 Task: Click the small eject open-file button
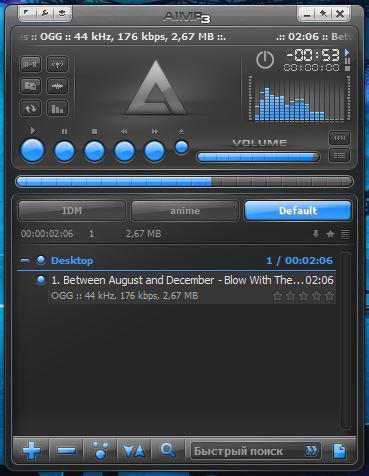tap(182, 147)
